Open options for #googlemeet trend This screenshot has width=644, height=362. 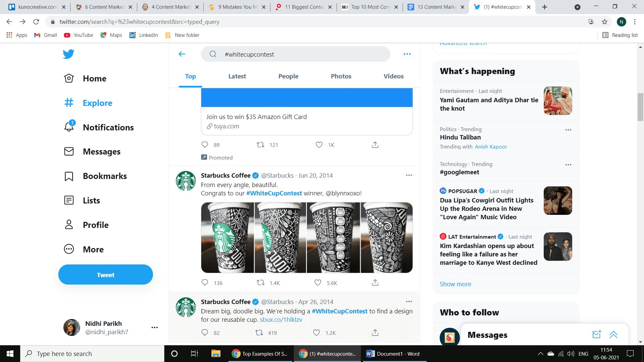click(568, 165)
